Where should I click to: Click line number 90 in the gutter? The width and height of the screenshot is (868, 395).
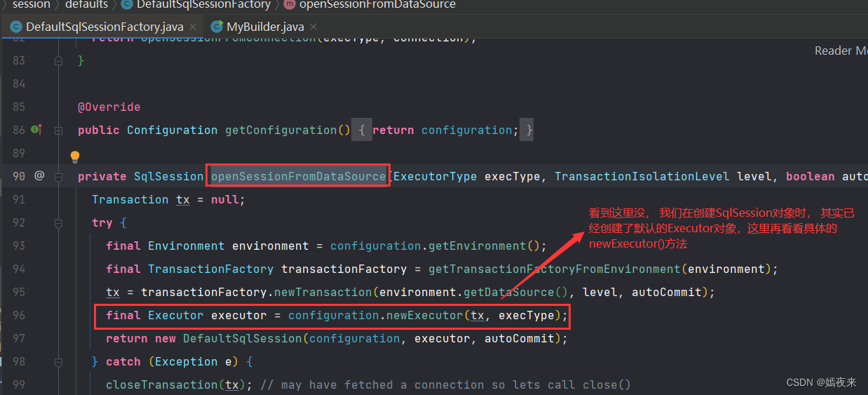(19, 176)
